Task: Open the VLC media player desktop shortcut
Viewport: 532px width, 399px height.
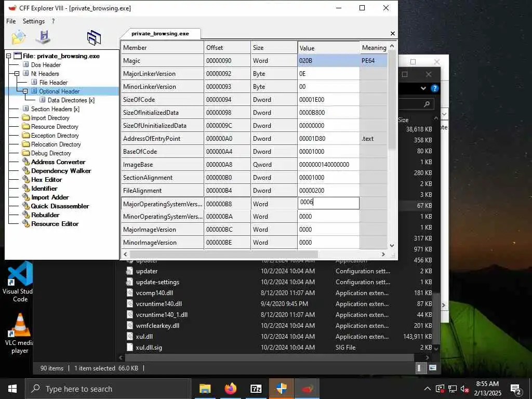Action: pyautogui.click(x=19, y=334)
